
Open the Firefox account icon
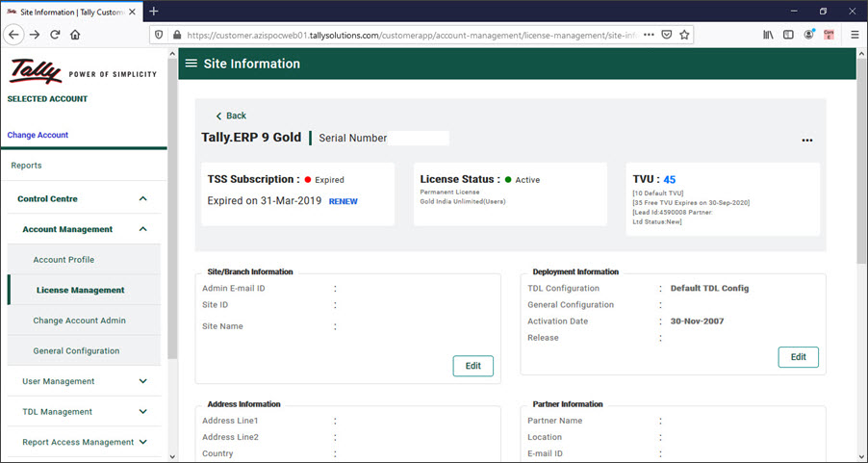pyautogui.click(x=808, y=35)
